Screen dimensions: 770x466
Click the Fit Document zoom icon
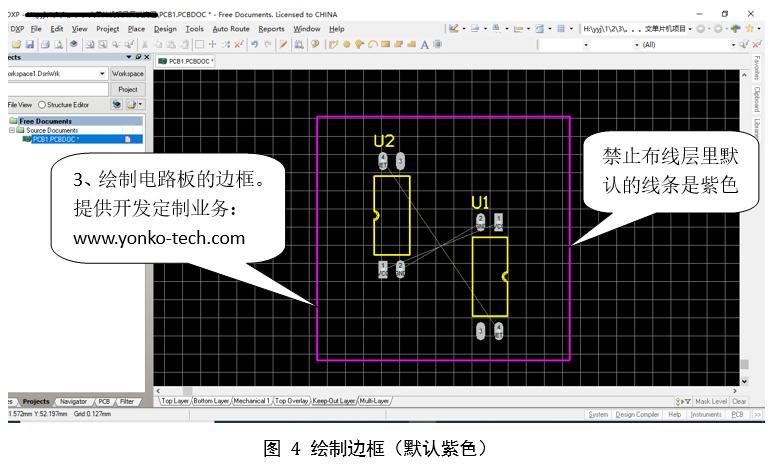click(x=90, y=44)
